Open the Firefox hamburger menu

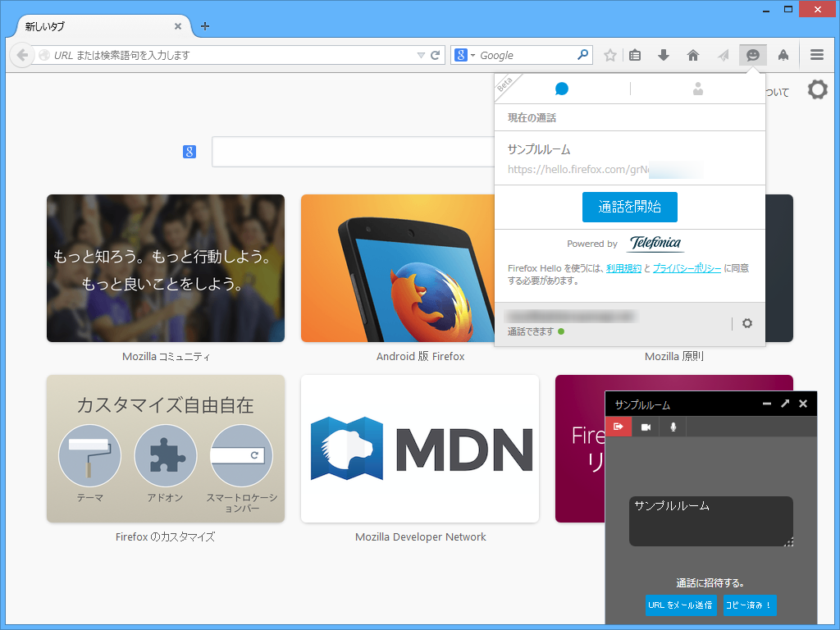point(817,55)
